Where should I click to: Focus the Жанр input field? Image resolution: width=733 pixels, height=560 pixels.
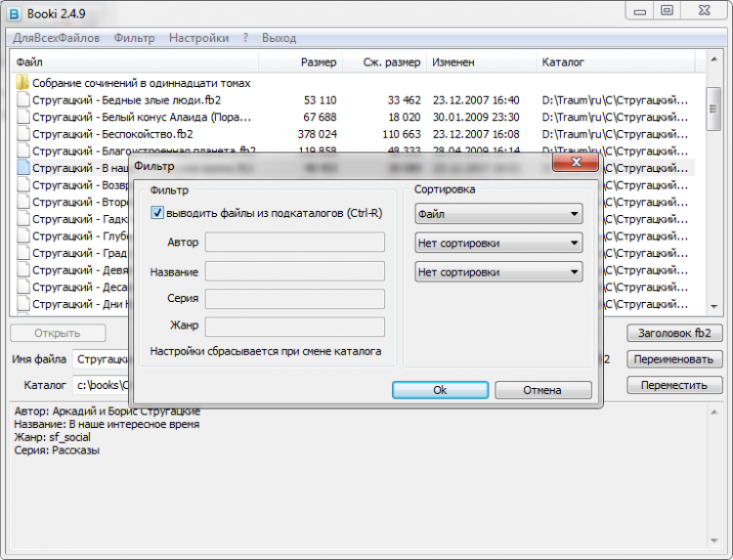295,326
